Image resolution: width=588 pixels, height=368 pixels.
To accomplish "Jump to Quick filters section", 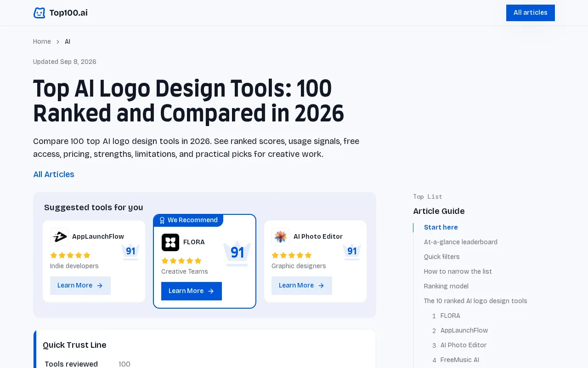I will coord(442,257).
